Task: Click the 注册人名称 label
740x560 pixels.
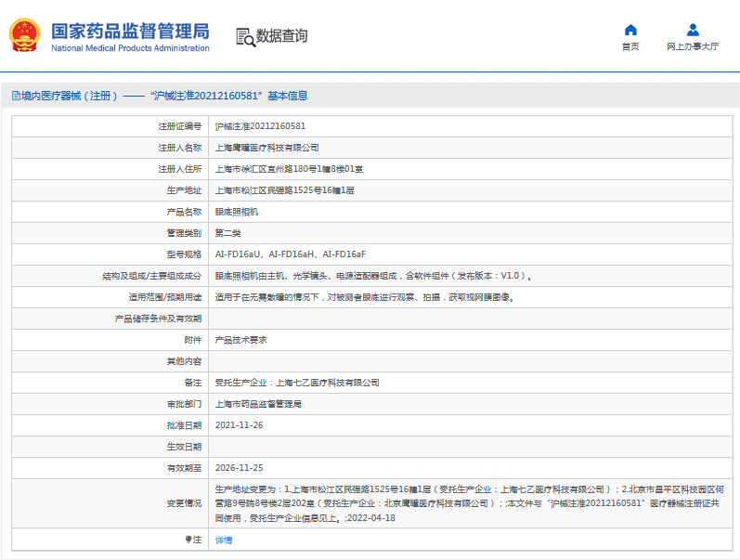Action: click(x=180, y=148)
